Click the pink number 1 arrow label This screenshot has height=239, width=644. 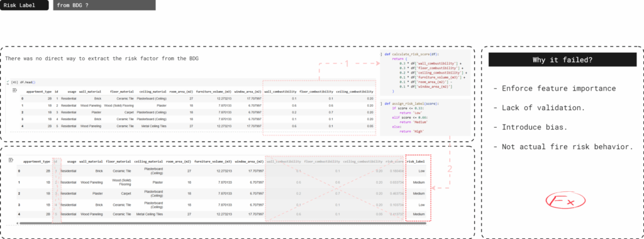coord(347,64)
